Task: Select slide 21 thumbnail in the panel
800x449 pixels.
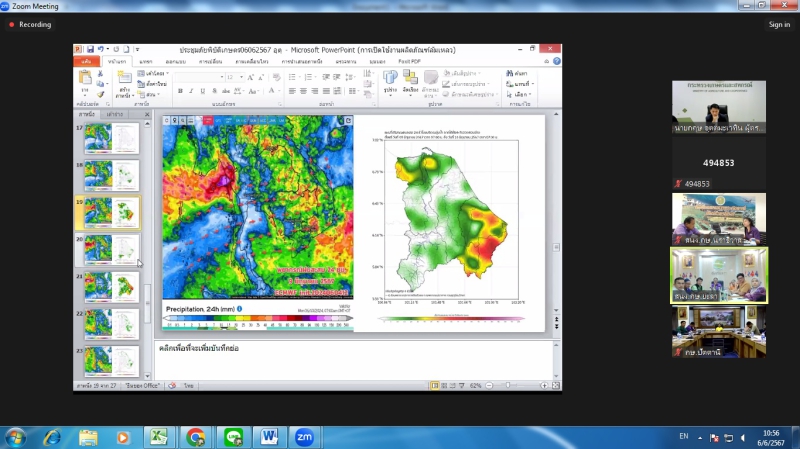Action: (x=112, y=287)
